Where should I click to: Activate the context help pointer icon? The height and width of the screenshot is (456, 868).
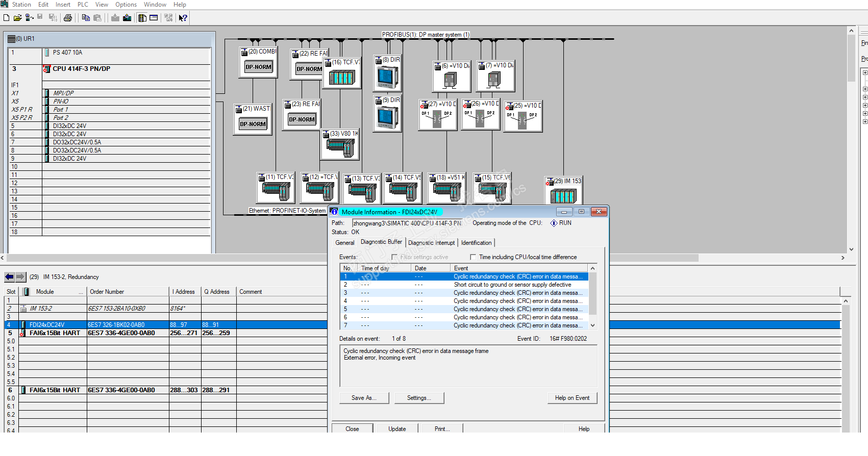coord(183,18)
